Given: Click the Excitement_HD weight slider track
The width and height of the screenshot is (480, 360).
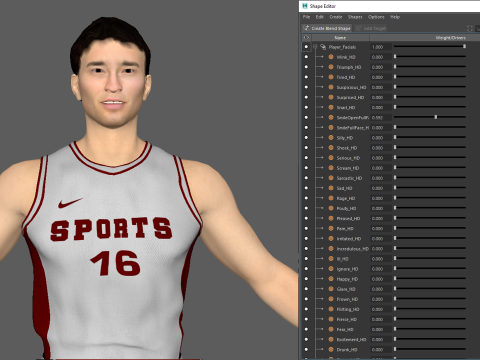Looking at the screenshot, I should click(x=429, y=339).
